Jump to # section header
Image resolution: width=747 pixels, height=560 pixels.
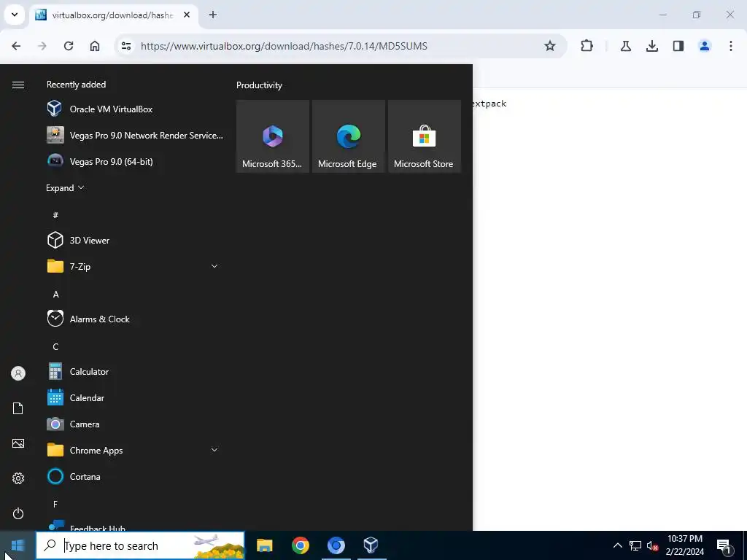[55, 215]
